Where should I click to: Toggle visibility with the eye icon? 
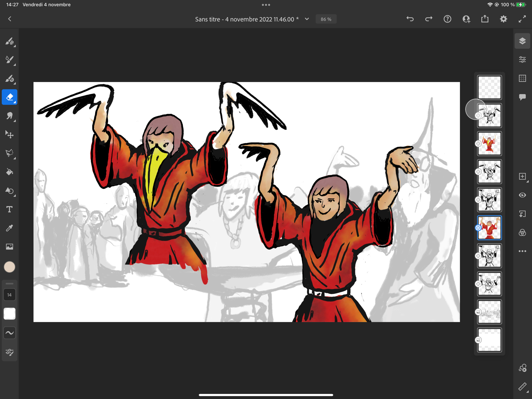522,195
